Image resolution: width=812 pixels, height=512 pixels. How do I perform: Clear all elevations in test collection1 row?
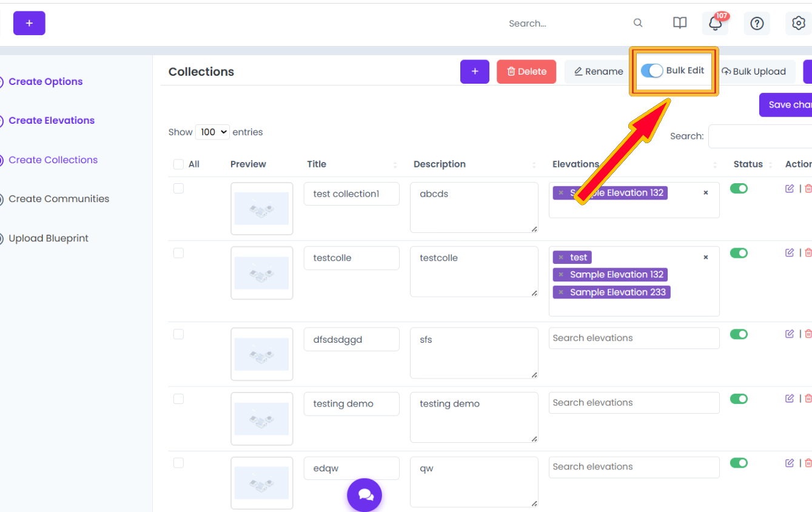coord(705,193)
